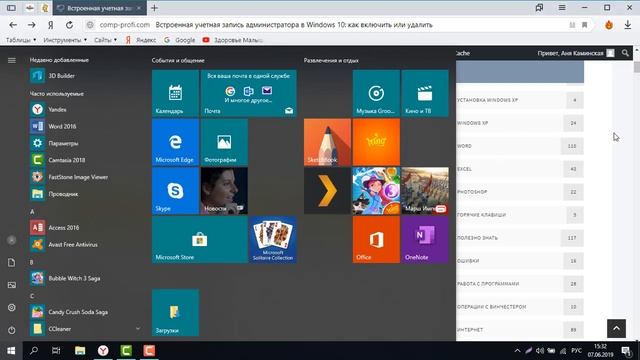The width and height of the screenshot is (640, 360).
Task: Open the Таблицы bookmarks dropdown
Action: click(21, 40)
